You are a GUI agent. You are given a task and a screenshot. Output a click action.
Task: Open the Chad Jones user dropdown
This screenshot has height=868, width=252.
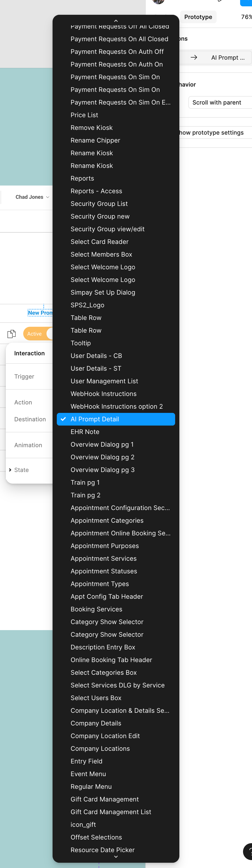pos(32,197)
